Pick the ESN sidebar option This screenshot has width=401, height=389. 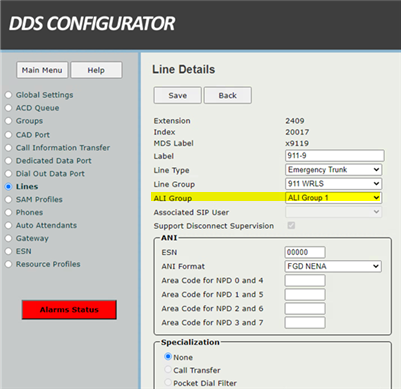pyautogui.click(x=8, y=251)
